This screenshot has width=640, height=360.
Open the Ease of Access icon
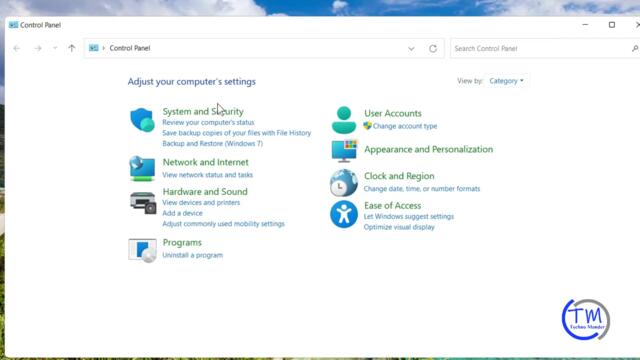[344, 214]
